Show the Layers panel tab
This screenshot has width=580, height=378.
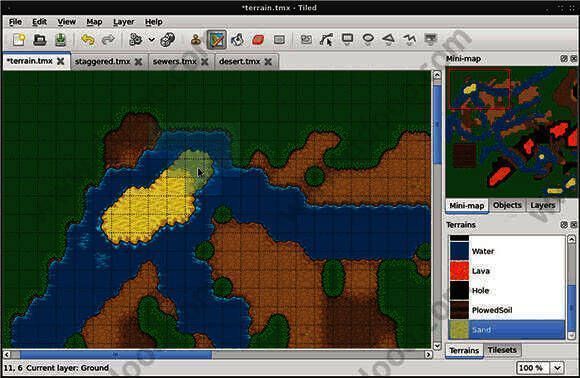coord(543,205)
